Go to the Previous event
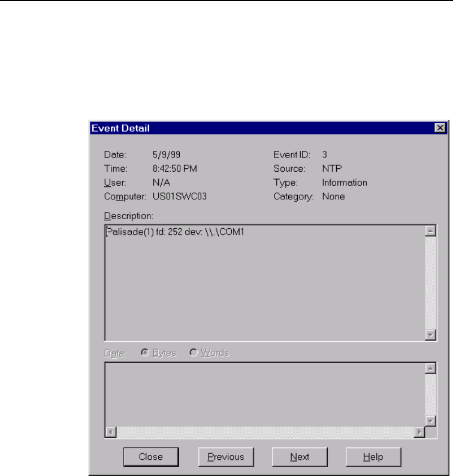Screen dimensions: 453x476 point(226,457)
